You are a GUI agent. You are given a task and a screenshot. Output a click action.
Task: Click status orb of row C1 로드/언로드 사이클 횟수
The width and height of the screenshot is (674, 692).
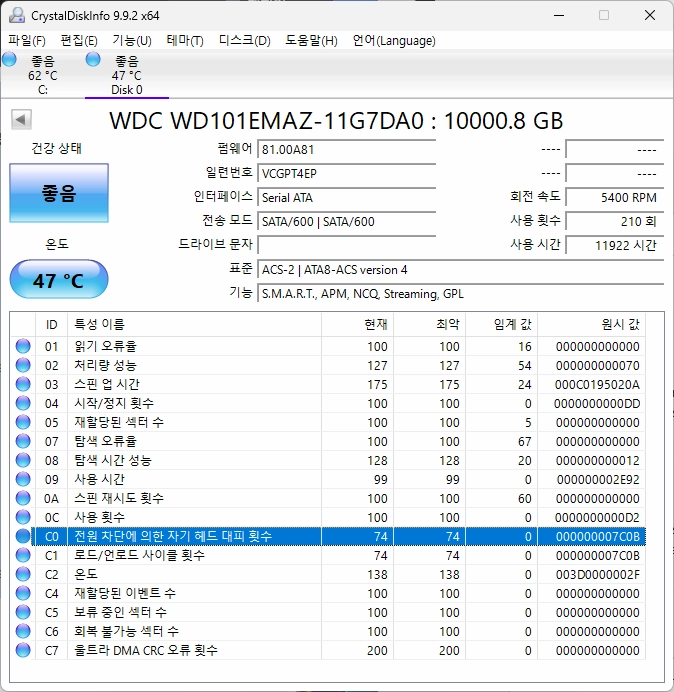[23, 555]
